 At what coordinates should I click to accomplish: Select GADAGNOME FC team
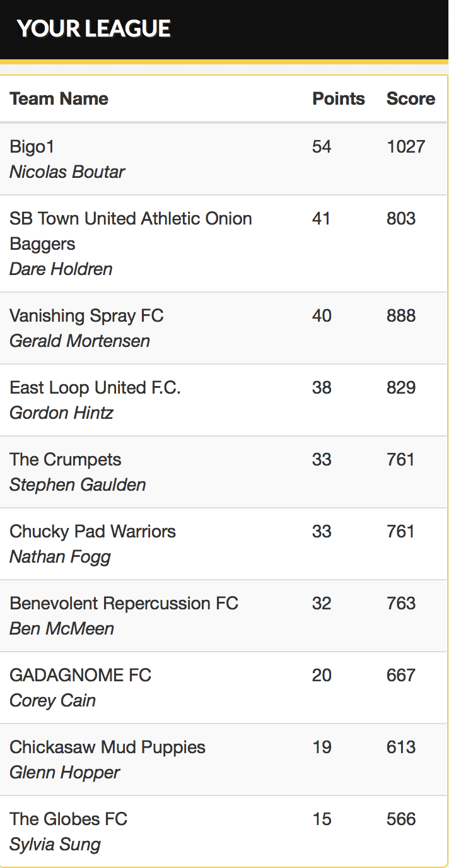point(80,675)
